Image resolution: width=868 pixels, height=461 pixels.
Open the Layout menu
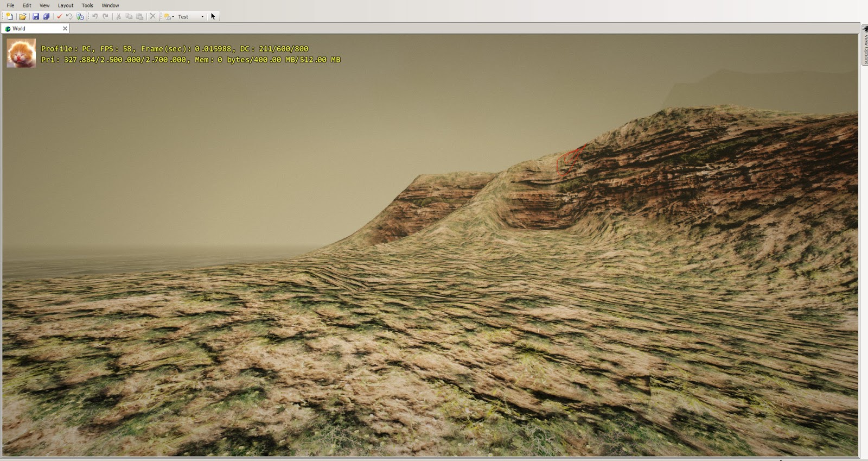pos(66,5)
